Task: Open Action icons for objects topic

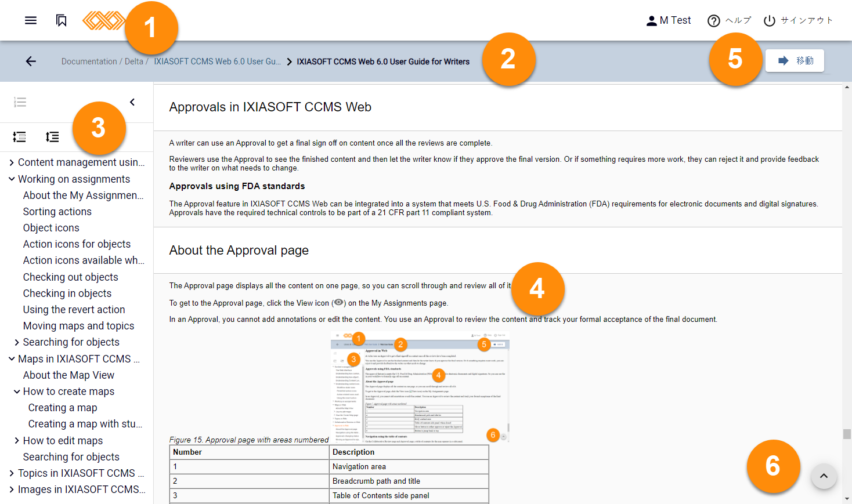Action: click(x=77, y=244)
